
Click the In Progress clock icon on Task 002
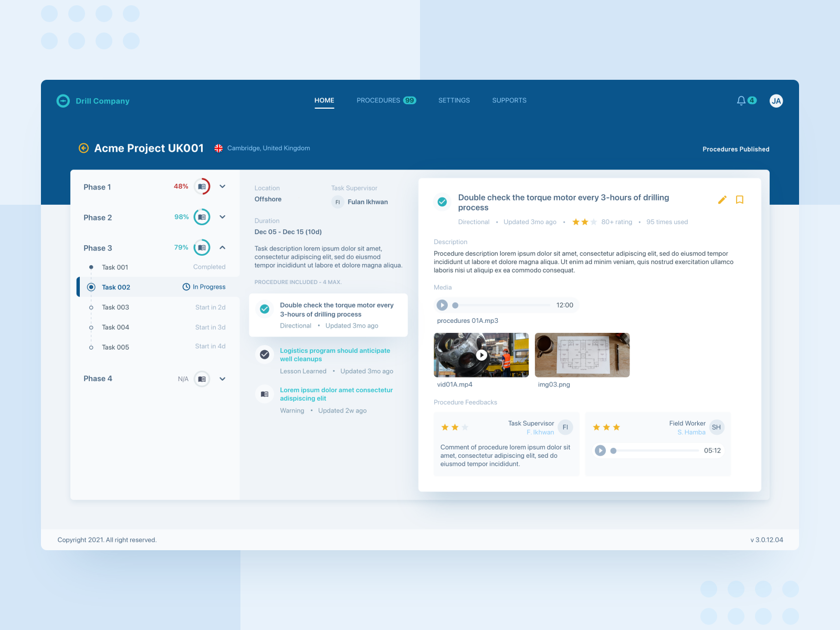pos(186,287)
